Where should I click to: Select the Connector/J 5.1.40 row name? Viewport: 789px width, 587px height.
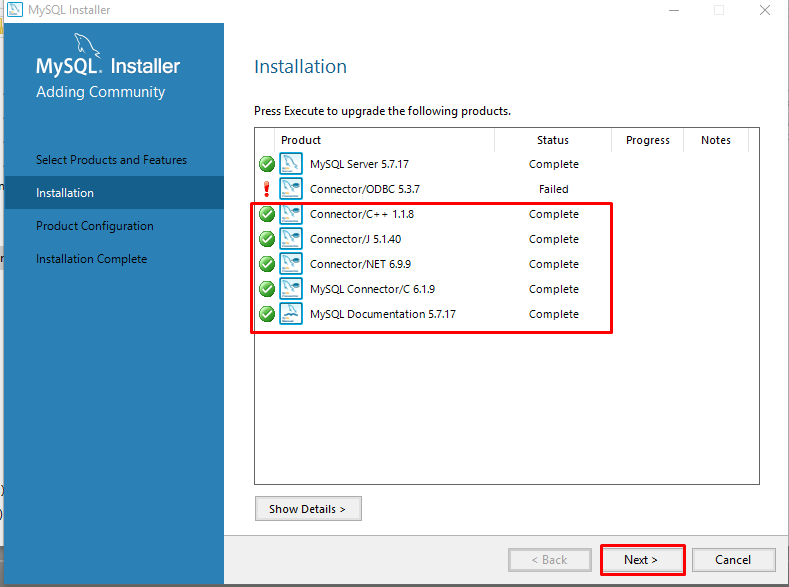[355, 239]
